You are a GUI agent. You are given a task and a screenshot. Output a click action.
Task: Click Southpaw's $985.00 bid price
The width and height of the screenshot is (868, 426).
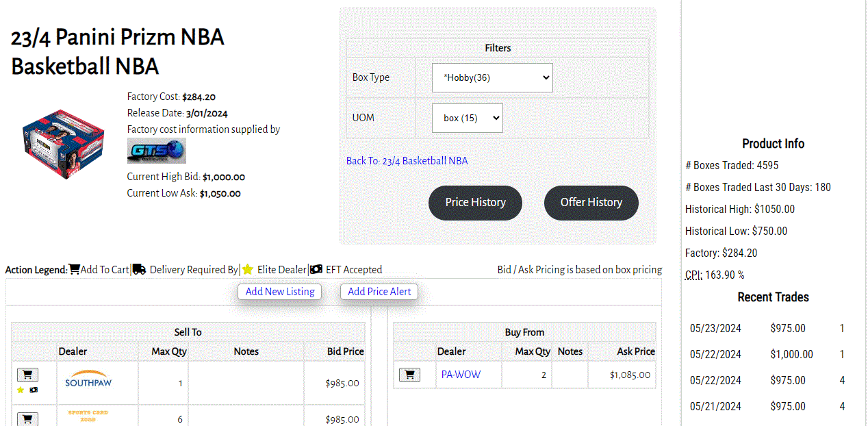(x=342, y=383)
